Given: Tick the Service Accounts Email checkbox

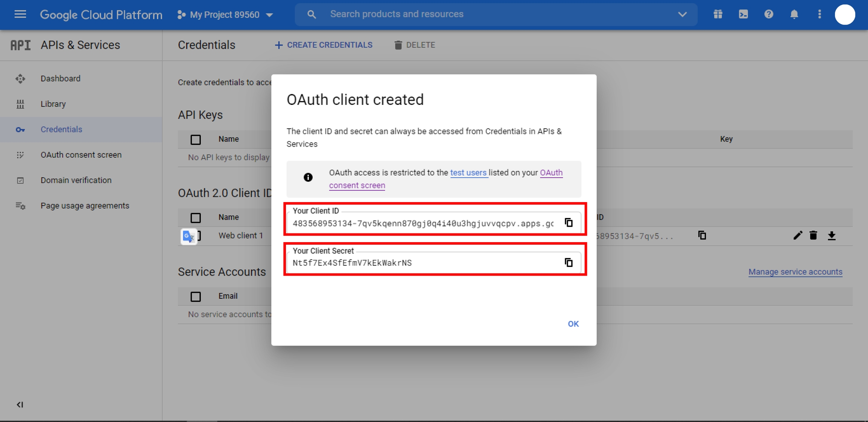Looking at the screenshot, I should [196, 296].
